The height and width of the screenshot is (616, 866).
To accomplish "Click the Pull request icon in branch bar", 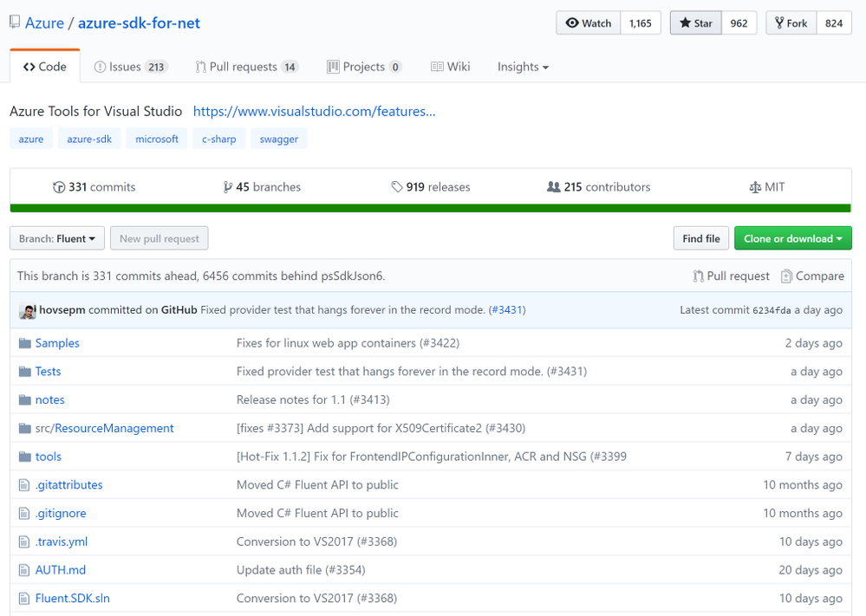I will (698, 276).
